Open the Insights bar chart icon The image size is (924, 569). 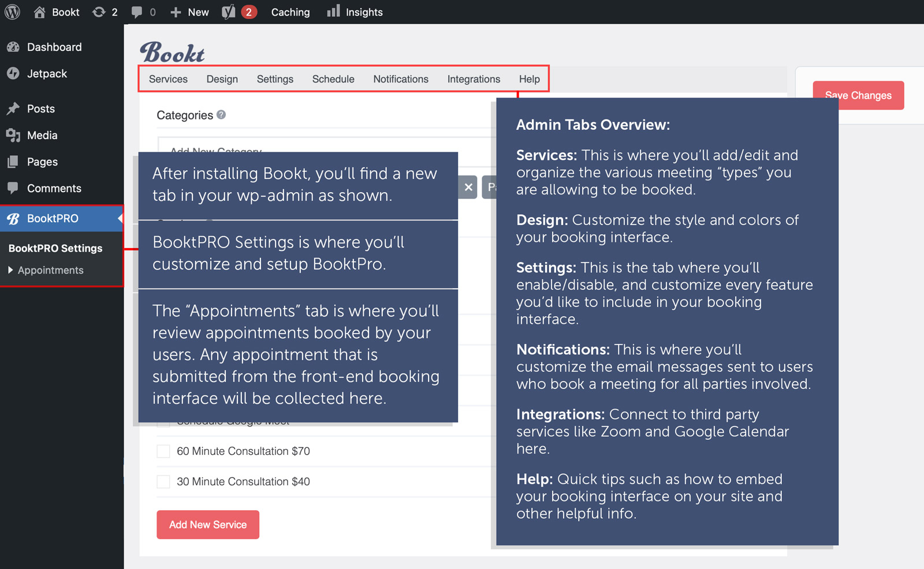point(333,11)
